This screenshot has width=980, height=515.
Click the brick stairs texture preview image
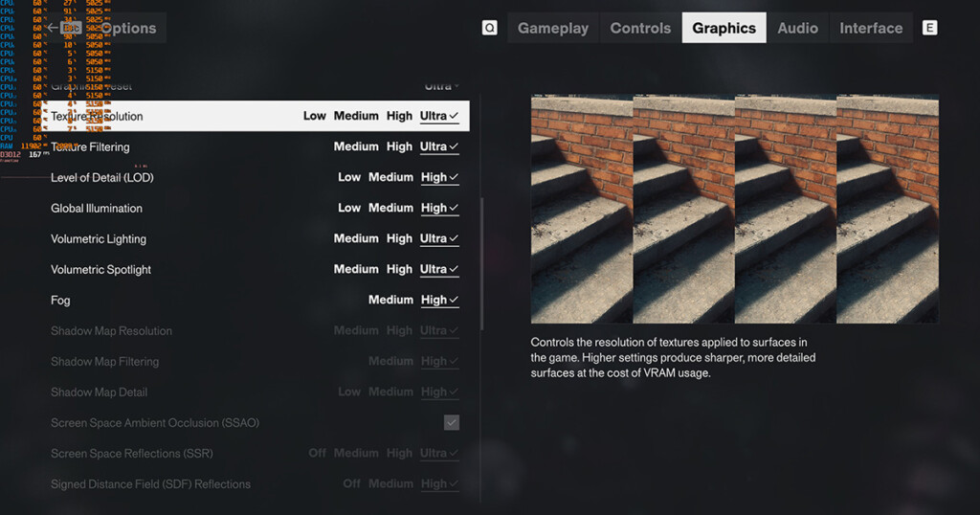tap(734, 209)
